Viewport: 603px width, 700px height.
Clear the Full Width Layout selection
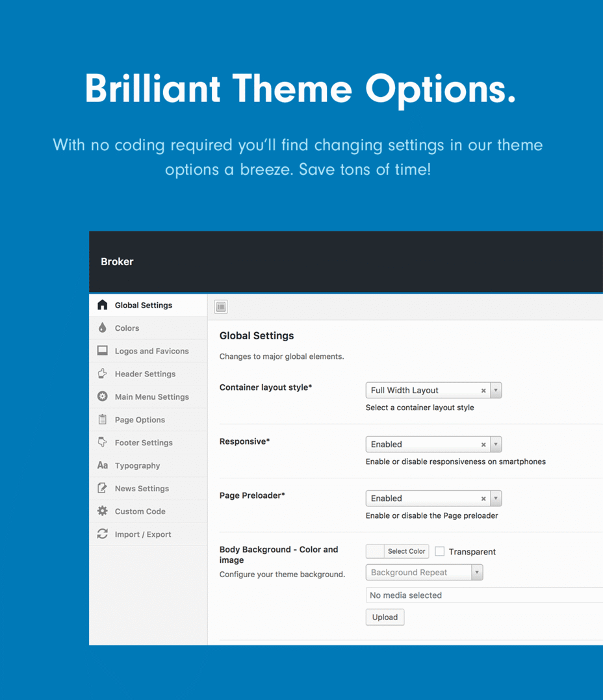[x=483, y=391]
